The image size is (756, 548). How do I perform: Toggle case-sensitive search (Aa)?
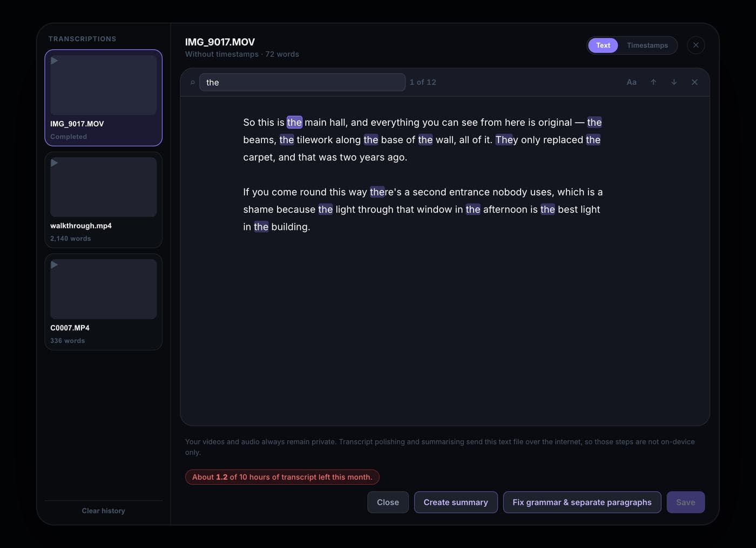pos(631,82)
